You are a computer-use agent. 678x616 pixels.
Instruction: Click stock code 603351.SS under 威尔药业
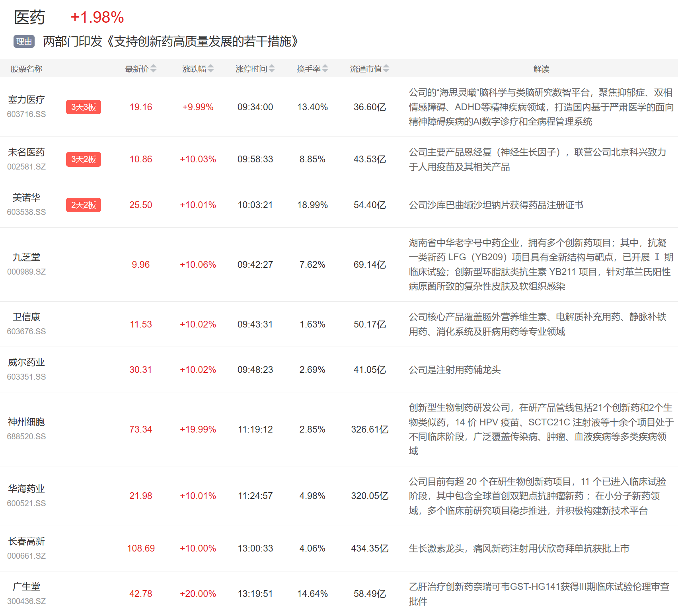[x=26, y=377]
